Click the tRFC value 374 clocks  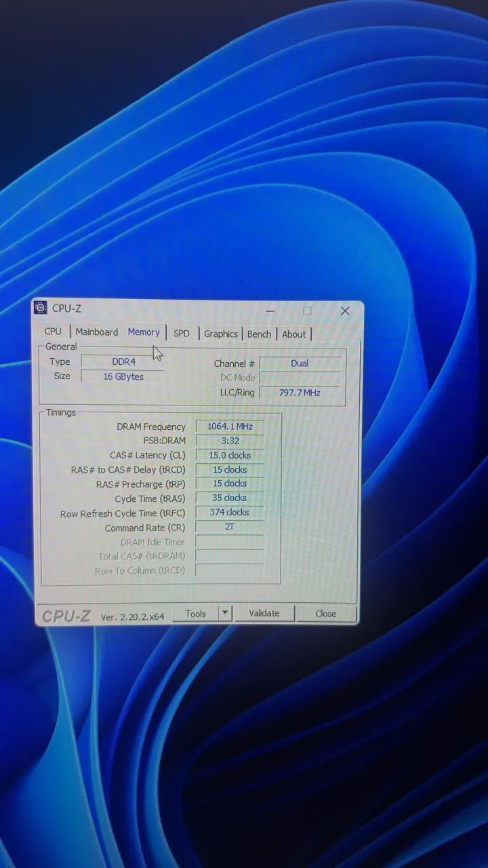[230, 512]
